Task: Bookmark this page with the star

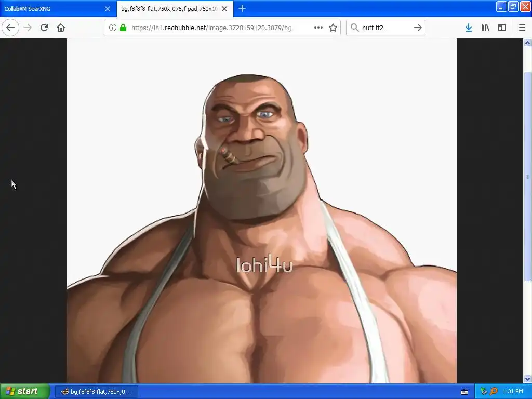Action: 333,28
